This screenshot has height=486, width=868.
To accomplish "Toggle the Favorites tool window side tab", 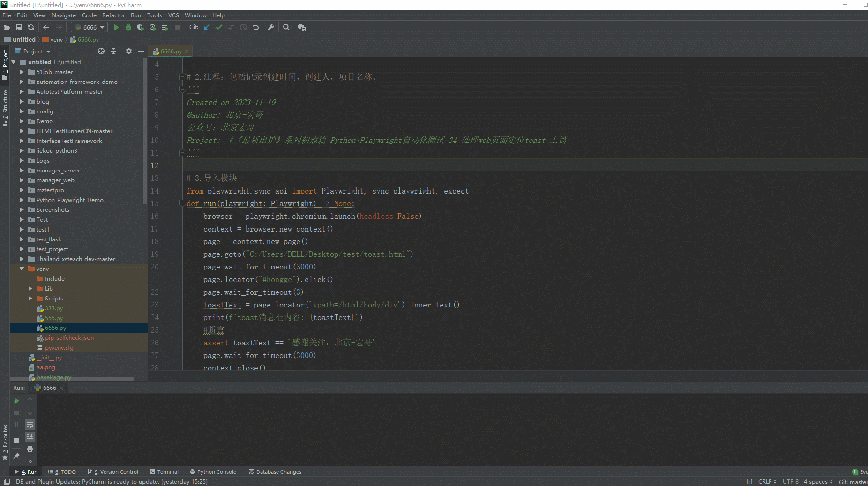I will pos(5,443).
